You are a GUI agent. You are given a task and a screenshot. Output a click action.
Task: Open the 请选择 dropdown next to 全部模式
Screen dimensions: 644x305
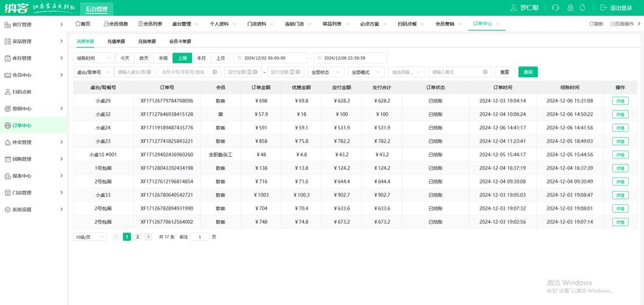point(406,72)
